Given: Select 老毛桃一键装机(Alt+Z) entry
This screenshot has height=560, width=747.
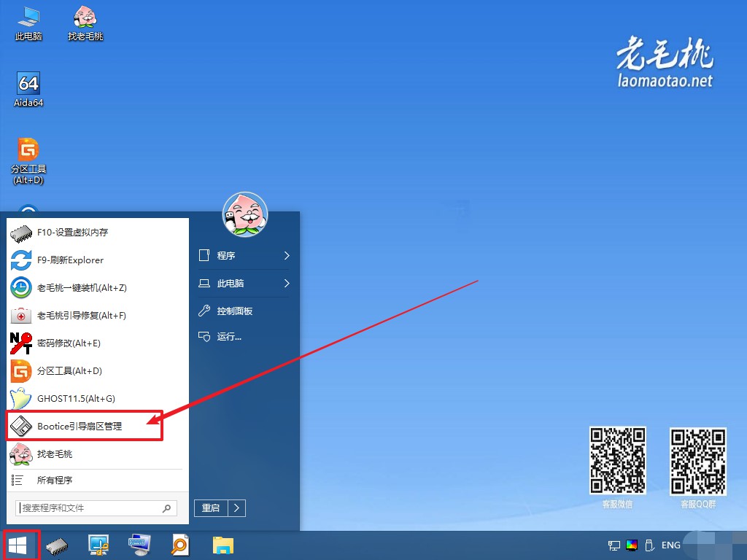Looking at the screenshot, I should pyautogui.click(x=98, y=287).
